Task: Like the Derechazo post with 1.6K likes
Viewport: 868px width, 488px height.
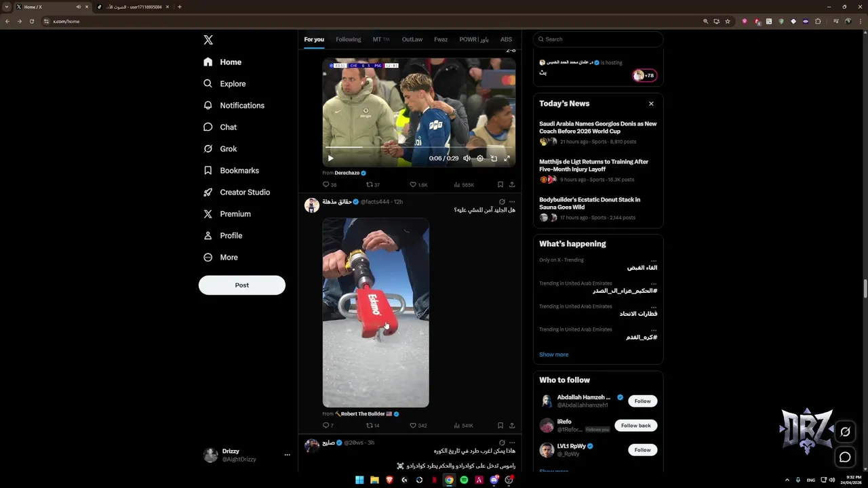Action: coord(419,184)
